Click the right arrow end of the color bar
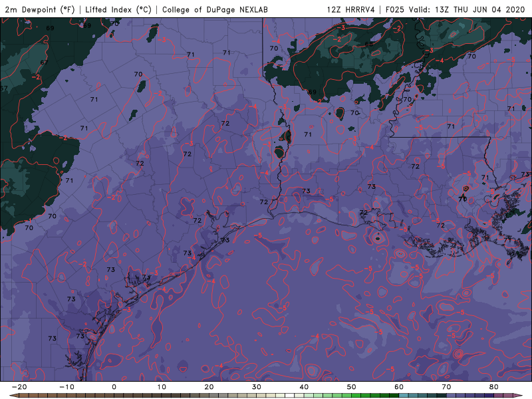Screen dimensions: 532x399 click(519, 396)
